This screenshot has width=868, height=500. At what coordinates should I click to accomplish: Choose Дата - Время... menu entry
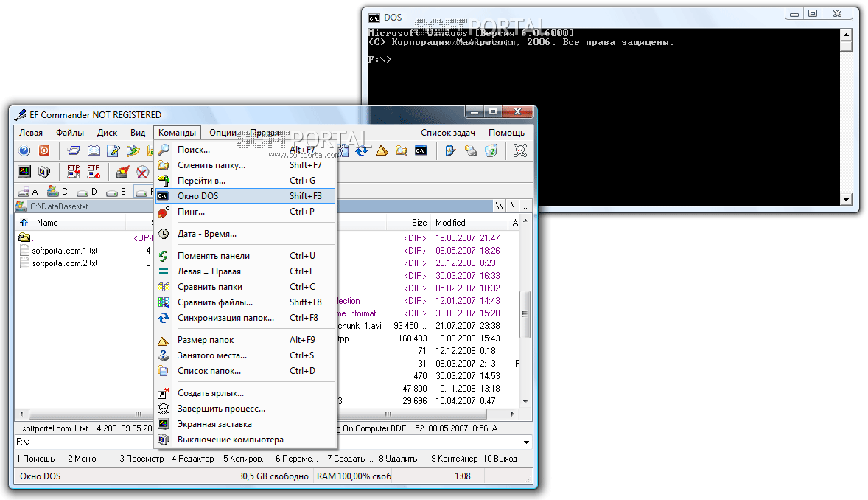(x=245, y=234)
